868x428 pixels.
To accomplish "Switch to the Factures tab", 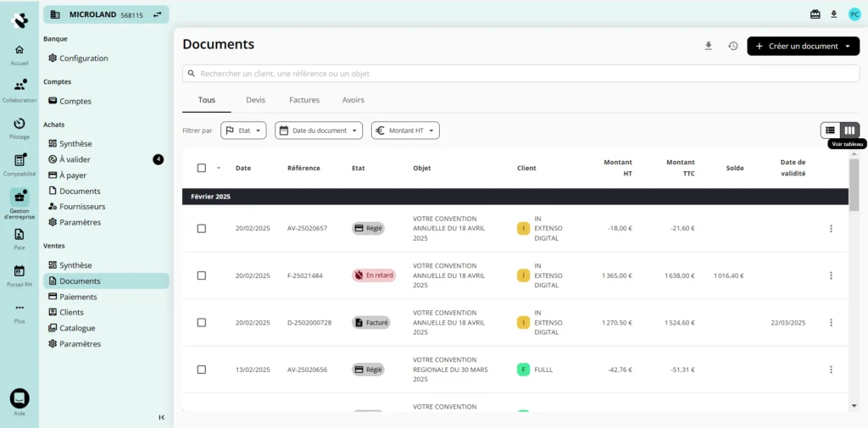I will pos(304,100).
